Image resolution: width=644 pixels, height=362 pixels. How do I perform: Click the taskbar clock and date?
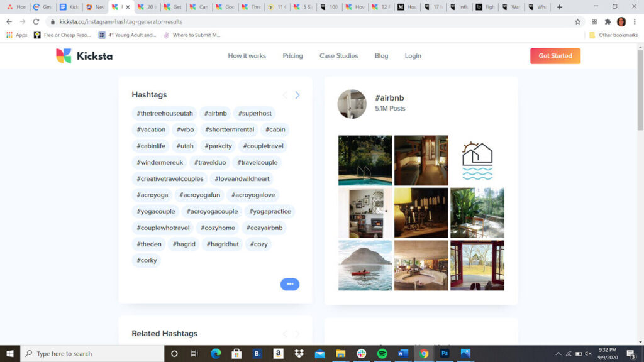[608, 353]
